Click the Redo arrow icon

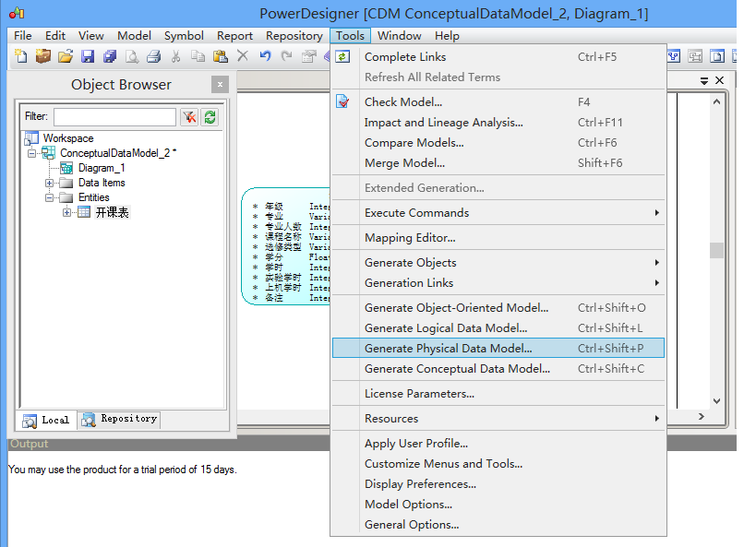coord(286,56)
